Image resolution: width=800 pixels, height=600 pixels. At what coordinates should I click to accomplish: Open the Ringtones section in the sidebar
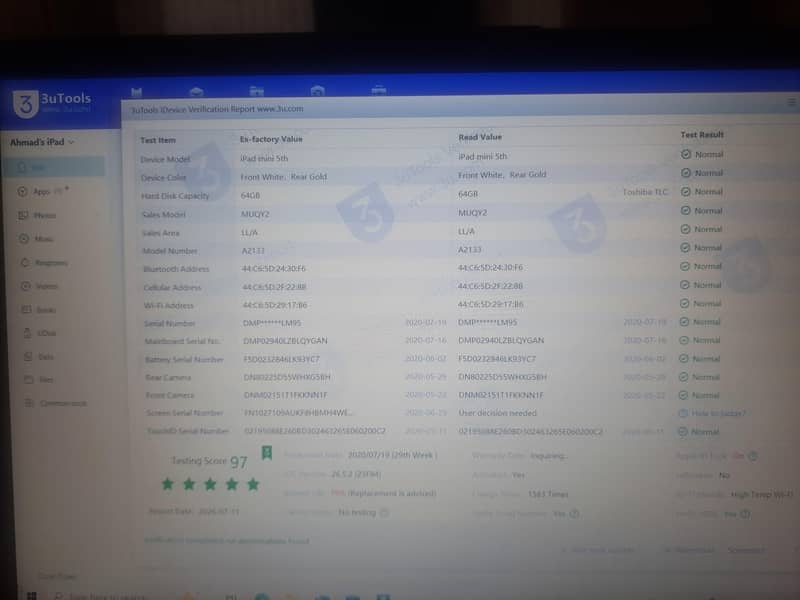pyautogui.click(x=44, y=263)
